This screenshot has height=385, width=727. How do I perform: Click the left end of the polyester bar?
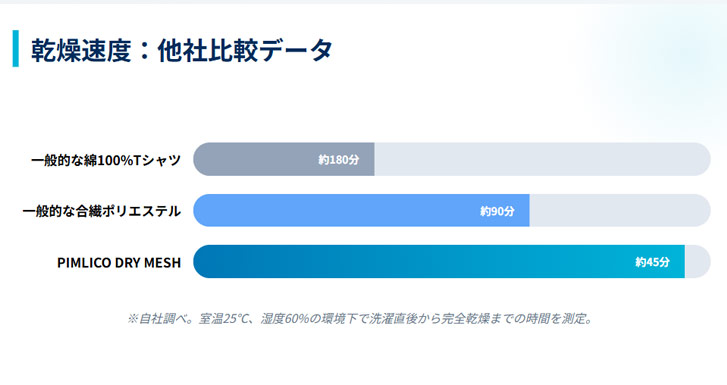click(202, 211)
